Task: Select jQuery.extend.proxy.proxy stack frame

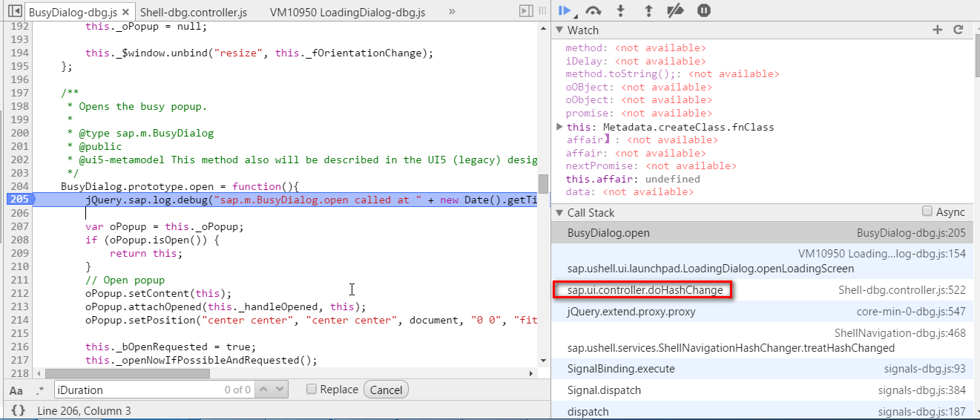Action: point(762,312)
